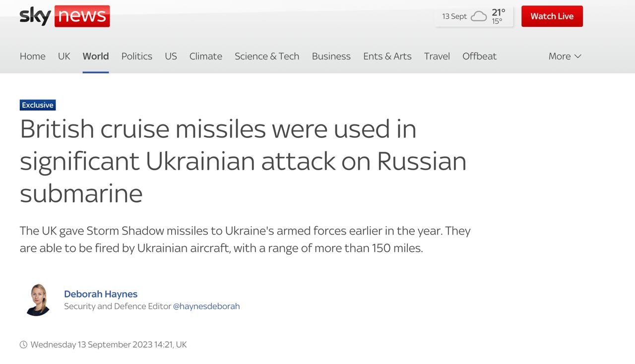Open Deborah Haynes author profile link
Screen dimensions: 635x364
pyautogui.click(x=101, y=294)
